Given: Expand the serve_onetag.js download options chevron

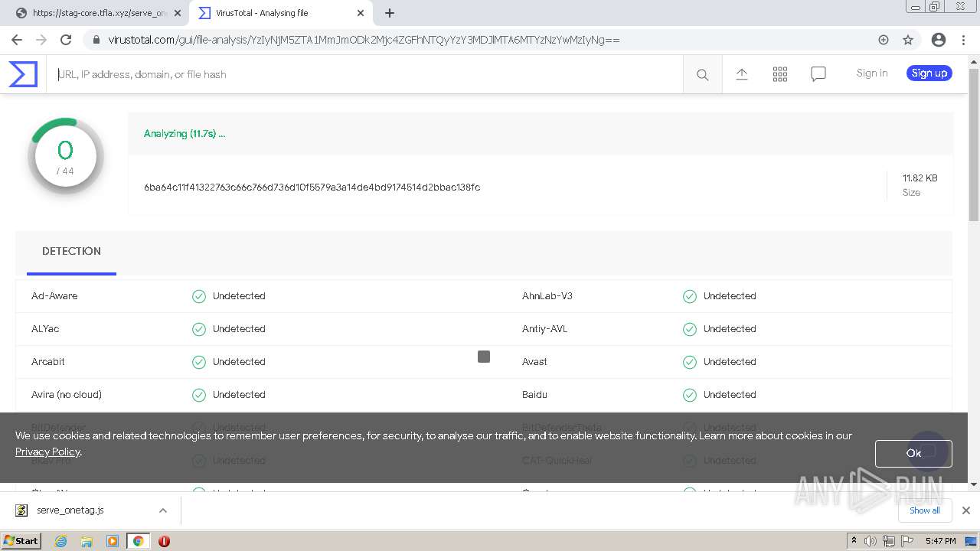Looking at the screenshot, I should [163, 510].
